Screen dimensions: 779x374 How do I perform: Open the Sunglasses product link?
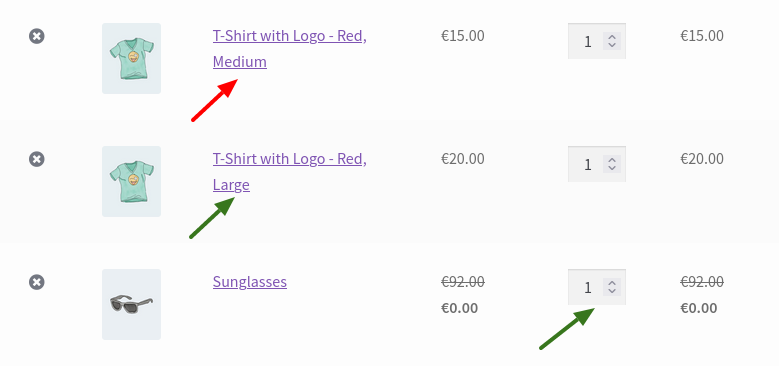[250, 282]
